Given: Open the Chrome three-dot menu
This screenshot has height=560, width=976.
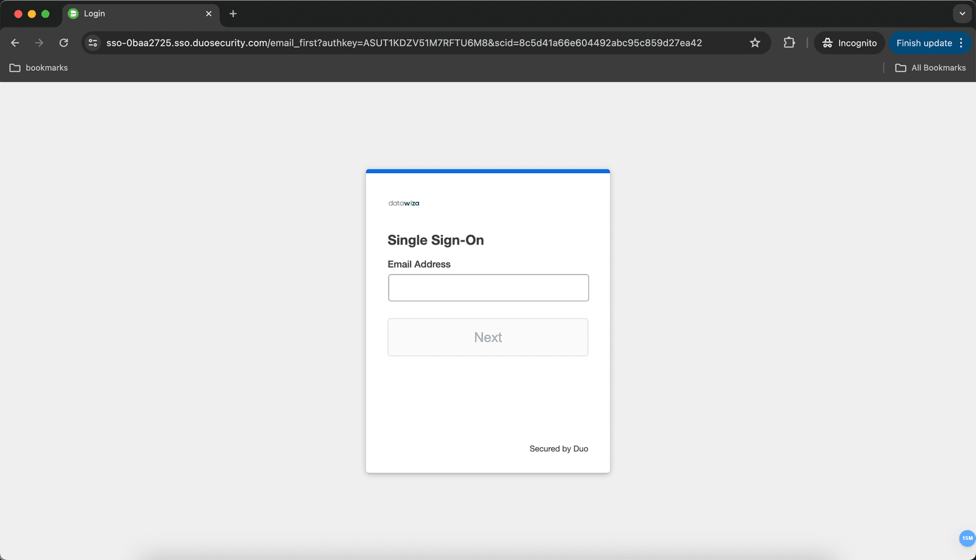Looking at the screenshot, I should click(961, 43).
